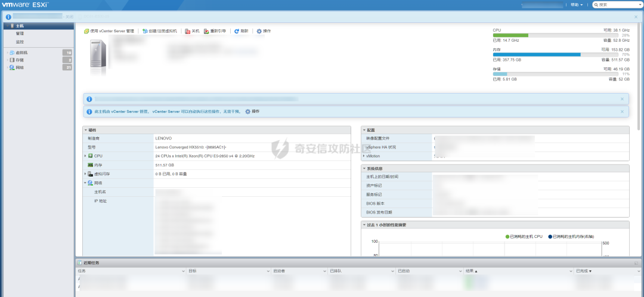Click the info icon on first blurred banner

(x=89, y=99)
